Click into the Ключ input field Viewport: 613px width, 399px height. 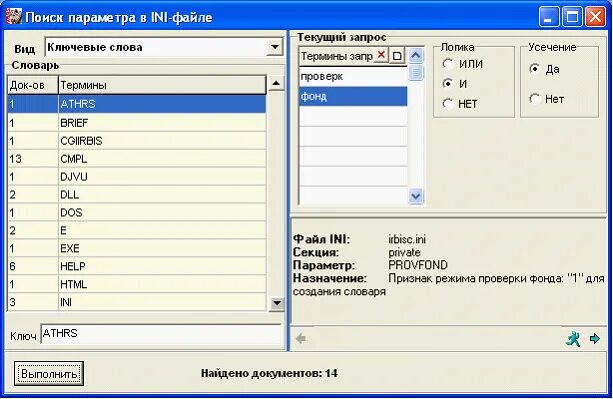(161, 334)
